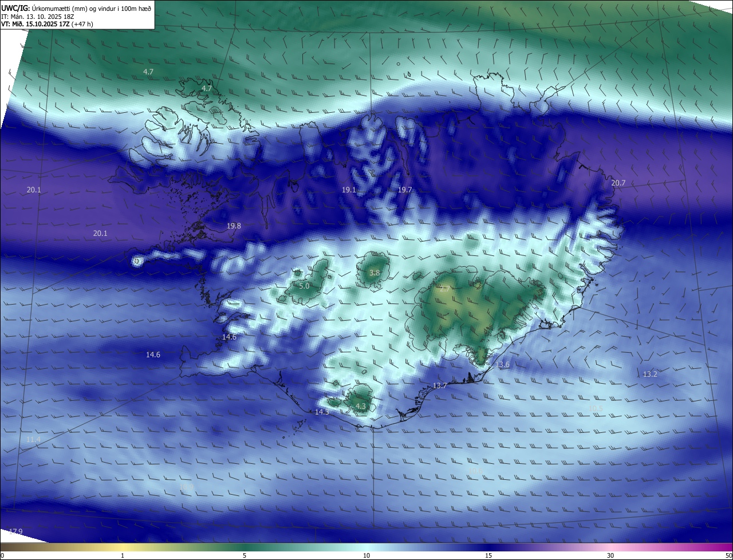The height and width of the screenshot is (560, 733).
Task: Select the 5.0 value label
Action: (x=304, y=286)
